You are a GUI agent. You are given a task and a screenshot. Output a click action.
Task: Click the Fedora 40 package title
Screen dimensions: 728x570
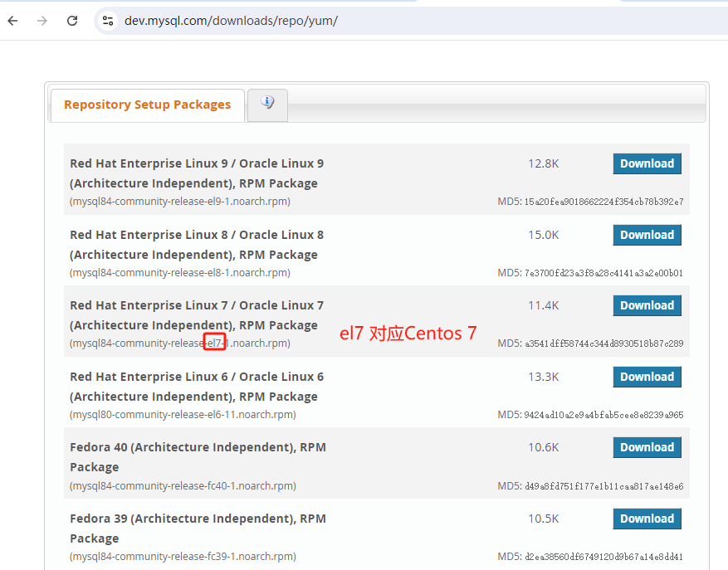point(198,457)
